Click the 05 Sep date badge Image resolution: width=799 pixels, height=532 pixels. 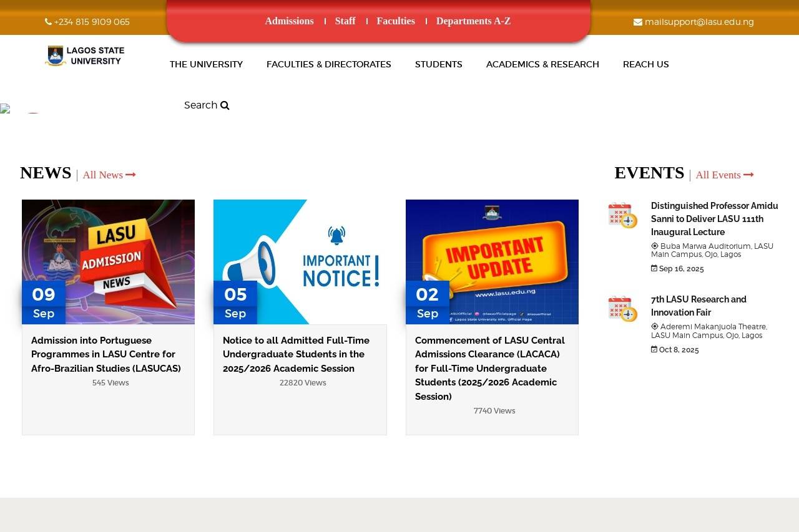coord(235,302)
